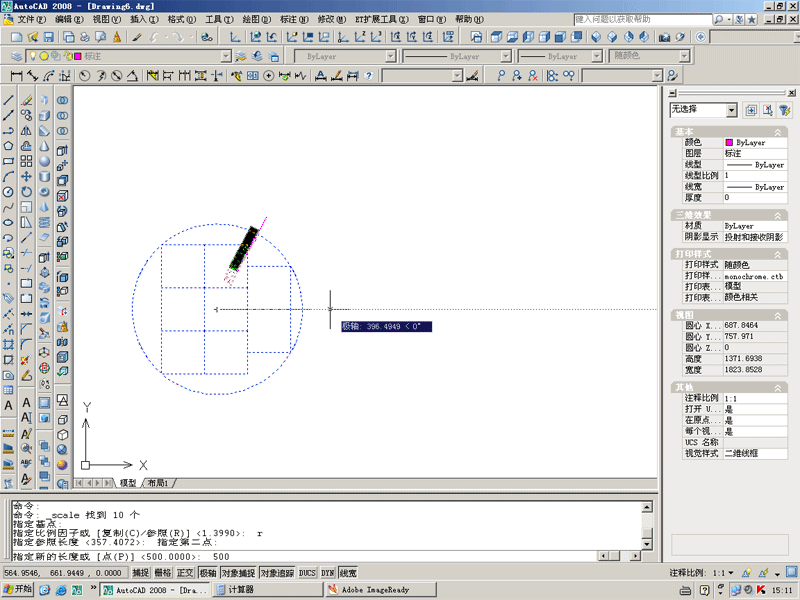Choose the Rotate modify tool
The width and height of the screenshot is (800, 600).
(27, 192)
